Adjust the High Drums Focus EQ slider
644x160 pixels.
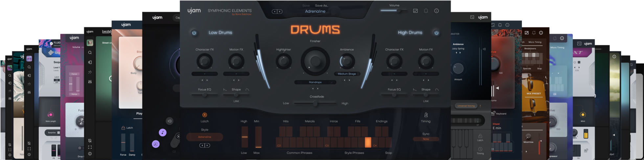394,95
